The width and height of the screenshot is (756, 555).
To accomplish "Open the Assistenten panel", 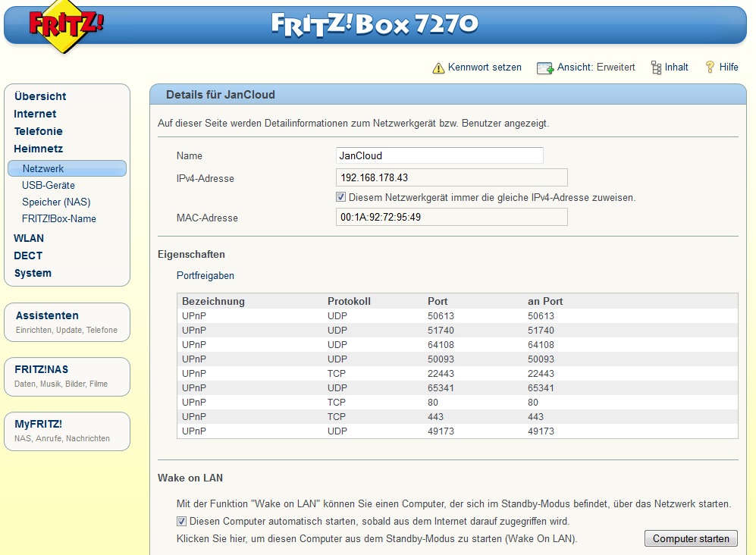I will point(67,322).
